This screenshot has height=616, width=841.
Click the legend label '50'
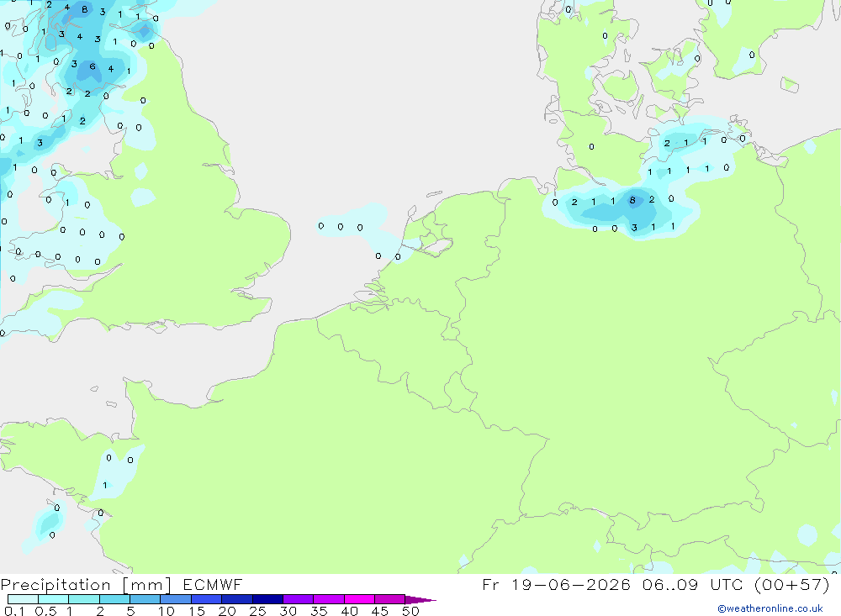click(410, 611)
